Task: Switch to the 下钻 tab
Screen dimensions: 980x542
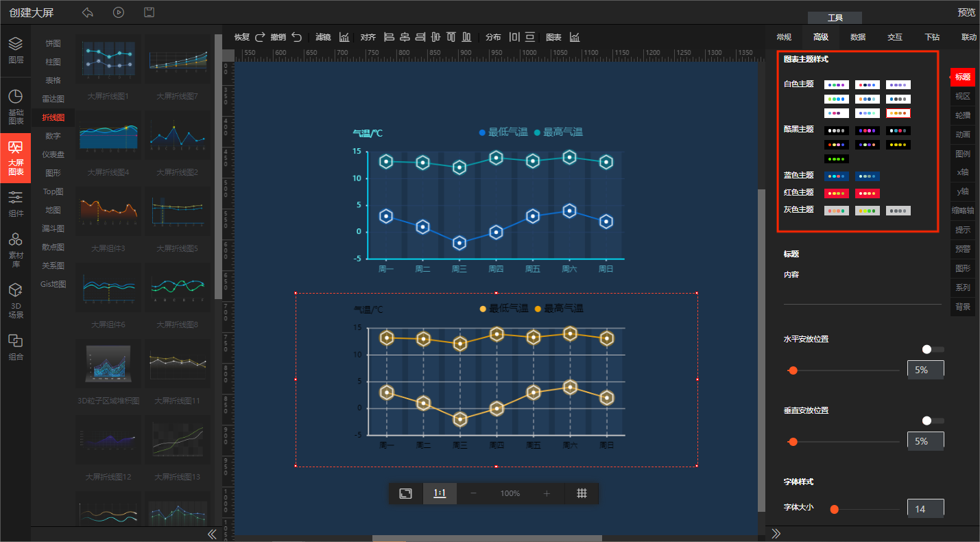Action: click(932, 37)
